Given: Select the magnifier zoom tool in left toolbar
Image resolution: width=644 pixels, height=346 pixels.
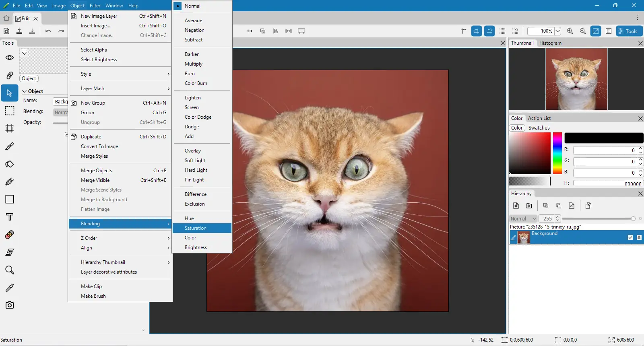Looking at the screenshot, I should (x=10, y=270).
